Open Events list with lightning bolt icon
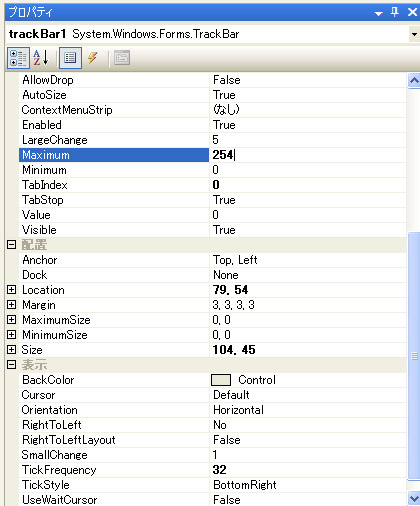 (x=93, y=58)
